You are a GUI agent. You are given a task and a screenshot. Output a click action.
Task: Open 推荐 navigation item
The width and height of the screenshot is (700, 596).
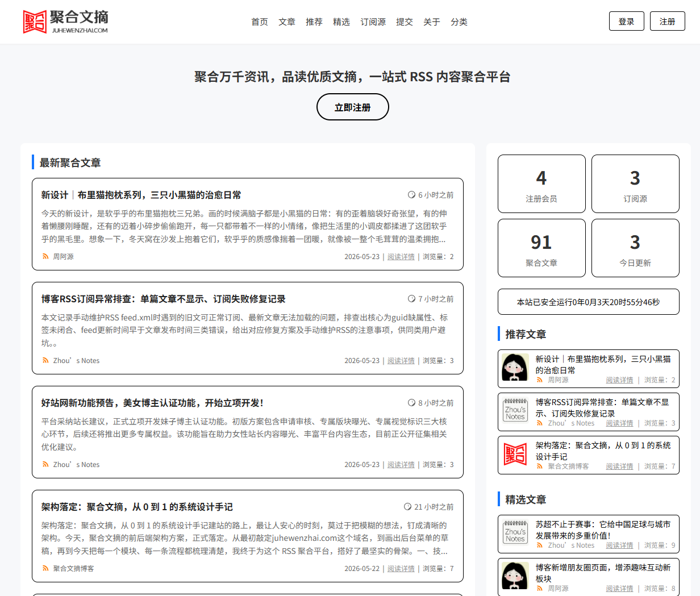pos(314,22)
